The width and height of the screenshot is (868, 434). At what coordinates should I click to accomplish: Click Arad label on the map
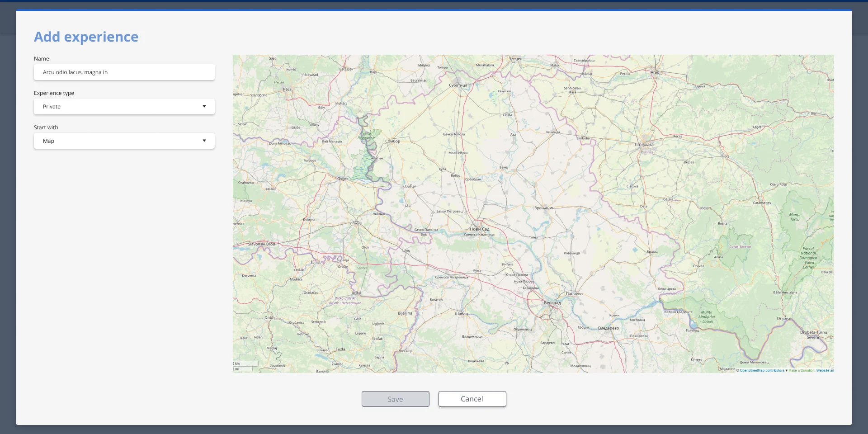pos(655,72)
